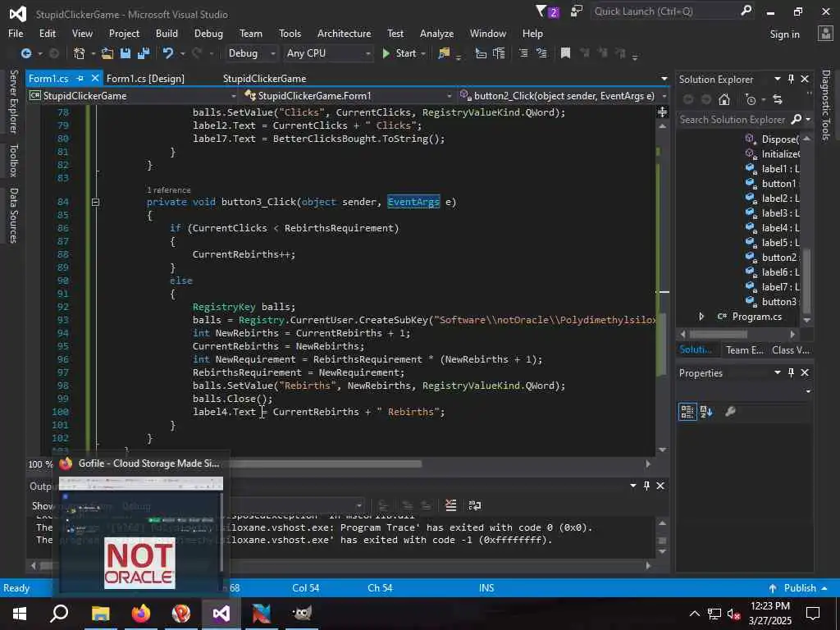Click the increase indent toolbar icon

[x=499, y=53]
